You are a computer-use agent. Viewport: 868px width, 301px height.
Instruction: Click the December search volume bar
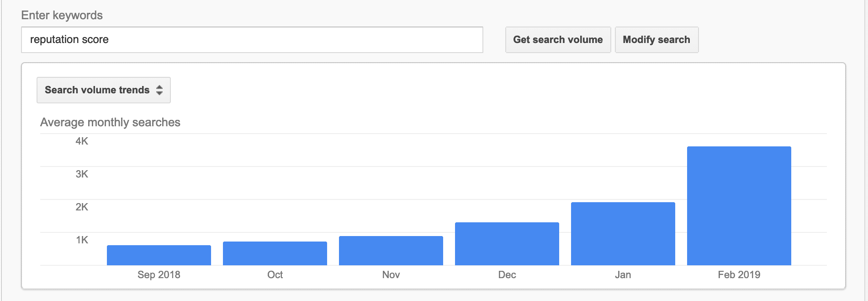coord(507,244)
